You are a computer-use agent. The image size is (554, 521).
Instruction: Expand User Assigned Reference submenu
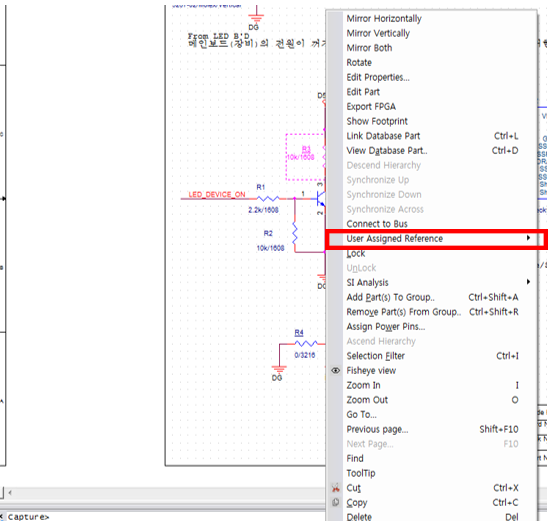pyautogui.click(x=436, y=239)
